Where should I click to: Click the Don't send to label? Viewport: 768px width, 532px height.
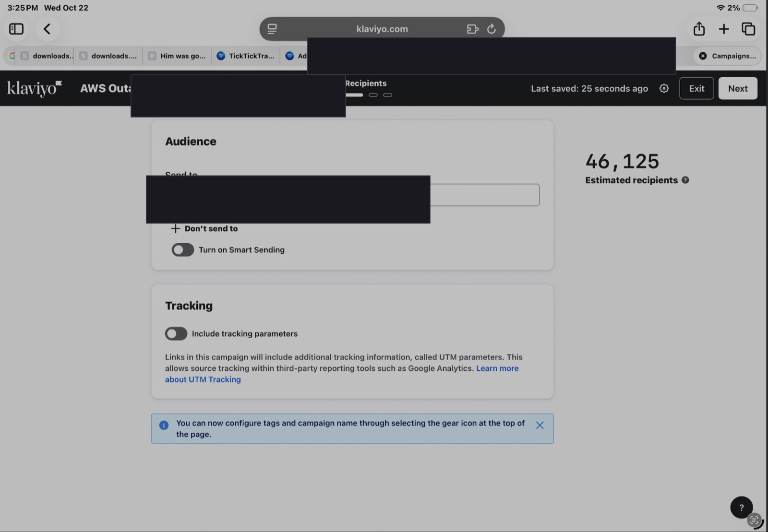point(211,228)
